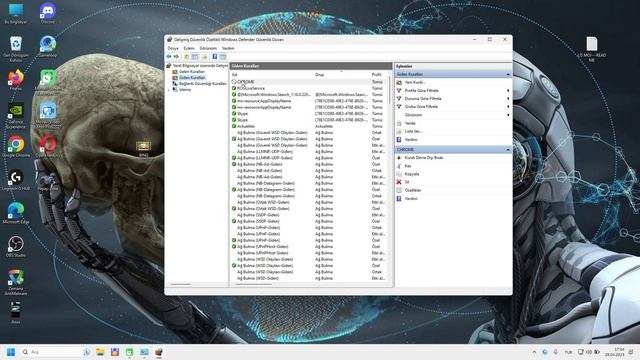The height and width of the screenshot is (360, 640).
Task: Open Yardım under the Giden Kuralları actions
Action: 411,140
